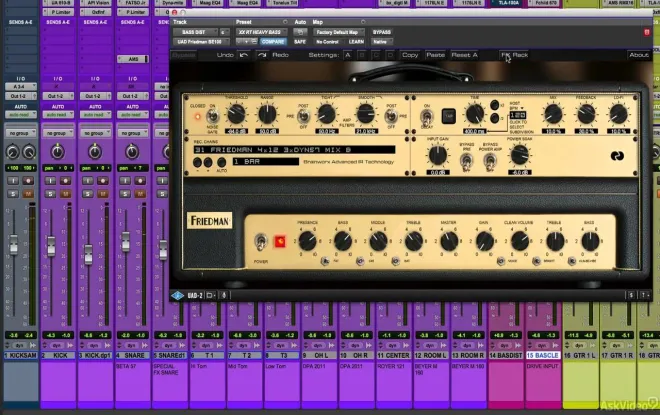This screenshot has height=415, width=660.
Task: Select settings slot C
Action: click(376, 55)
